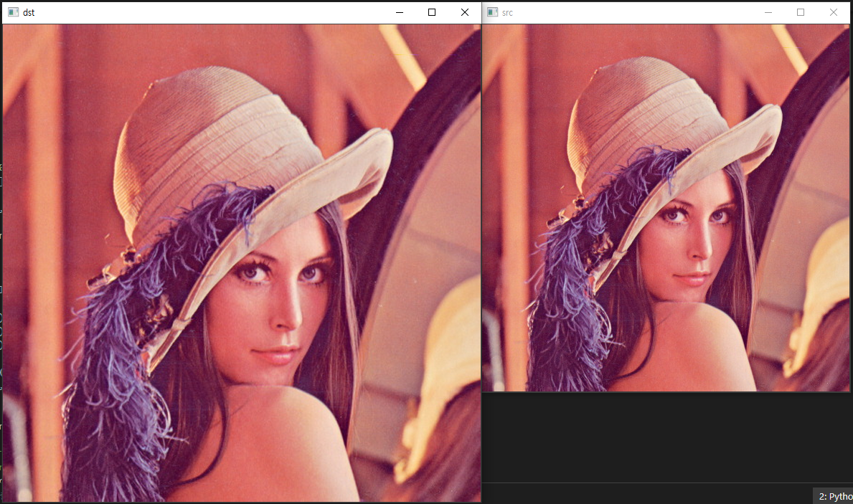Minimize the dst window
Viewport: 853px width, 504px height.
tap(400, 12)
